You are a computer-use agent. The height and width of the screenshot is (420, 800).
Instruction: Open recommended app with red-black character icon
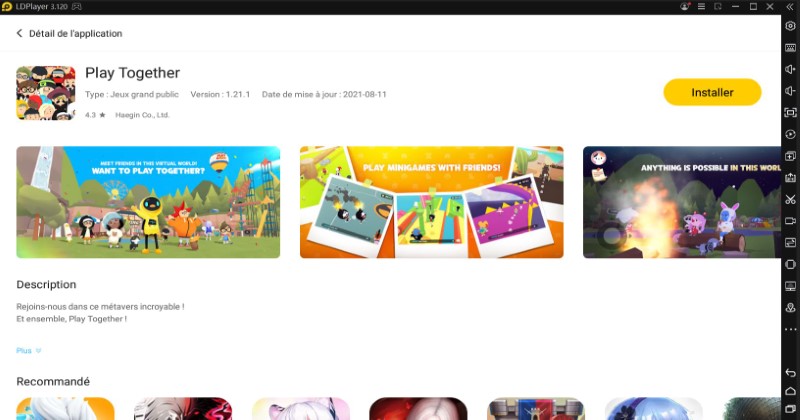tap(183, 409)
